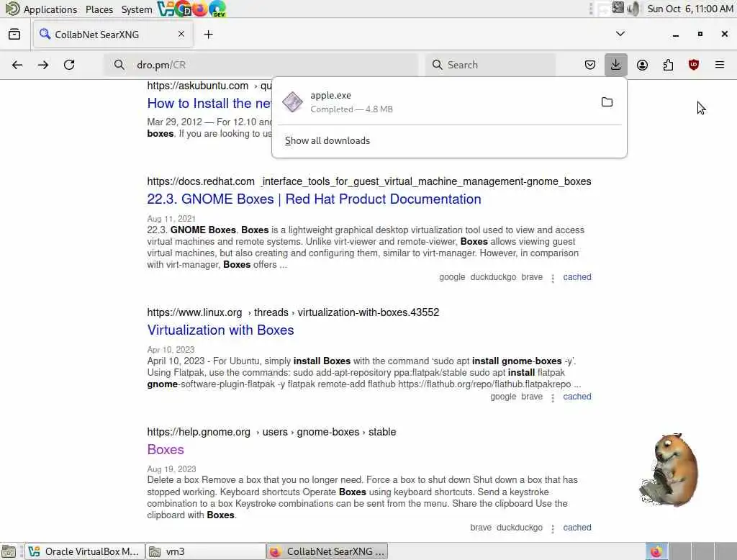Reload the current page
Image resolution: width=737 pixels, height=560 pixels.
tap(69, 65)
